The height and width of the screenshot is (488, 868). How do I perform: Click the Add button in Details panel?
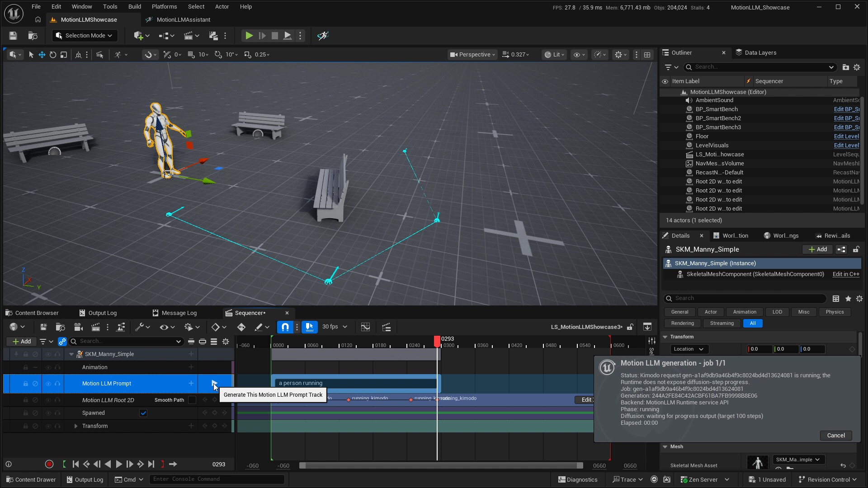[x=818, y=249]
